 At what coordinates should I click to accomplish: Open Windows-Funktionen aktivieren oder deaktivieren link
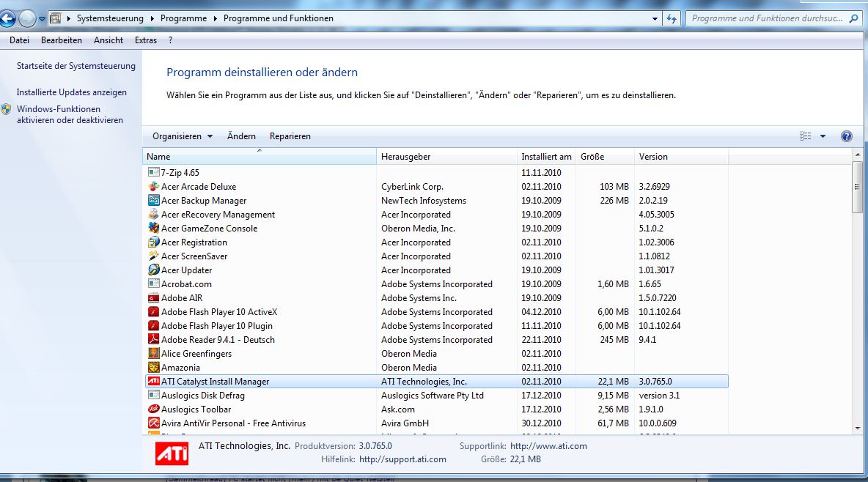(70, 114)
